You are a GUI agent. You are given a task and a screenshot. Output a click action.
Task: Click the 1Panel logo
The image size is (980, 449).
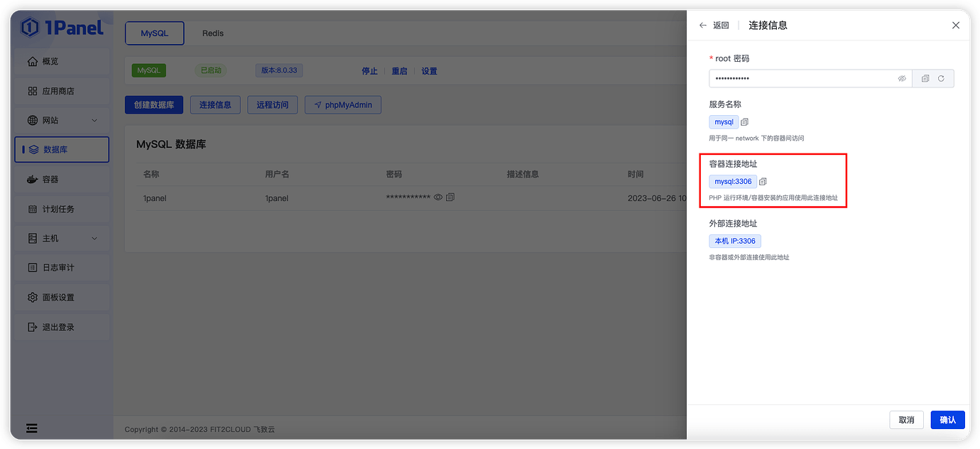tap(62, 28)
